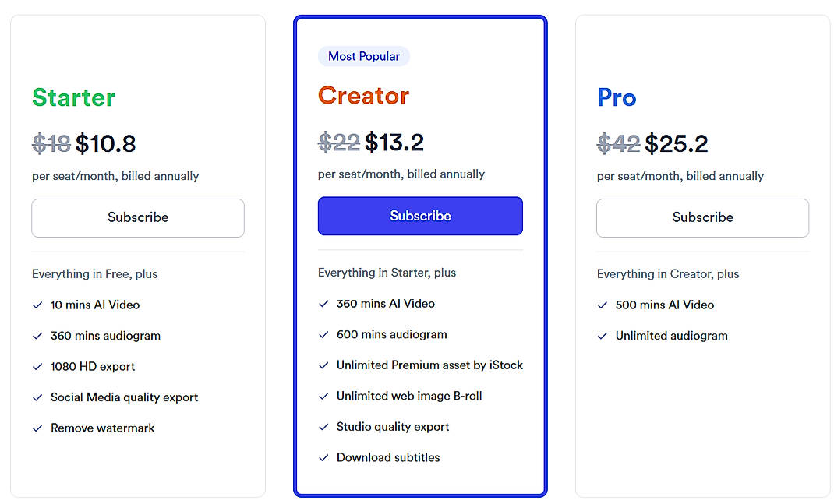Click the crossed-out $18 Starter price
The height and width of the screenshot is (504, 834).
click(x=51, y=143)
